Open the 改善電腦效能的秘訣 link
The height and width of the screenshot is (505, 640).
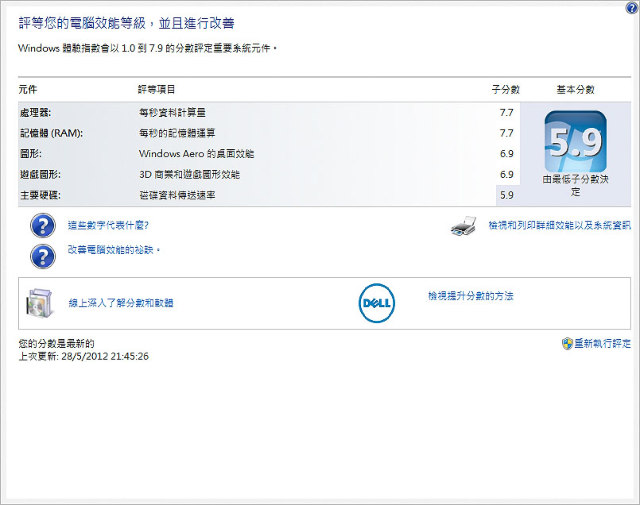point(114,249)
